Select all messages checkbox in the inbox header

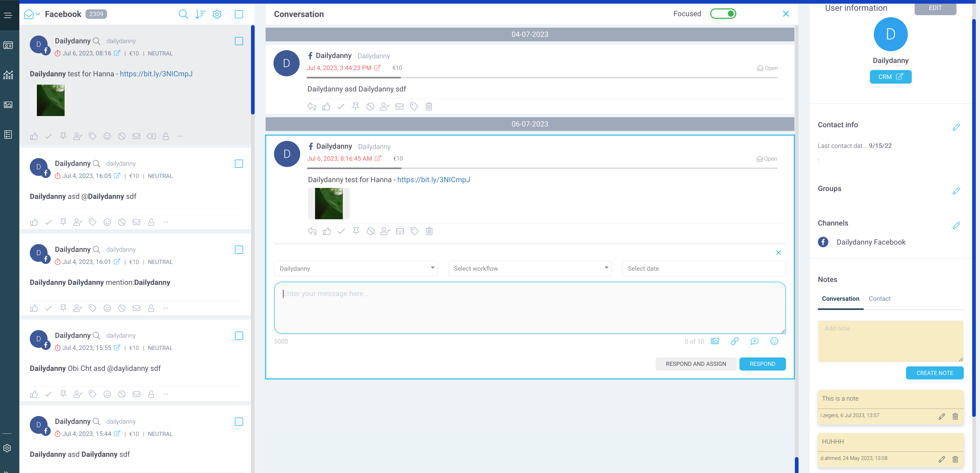click(x=239, y=14)
